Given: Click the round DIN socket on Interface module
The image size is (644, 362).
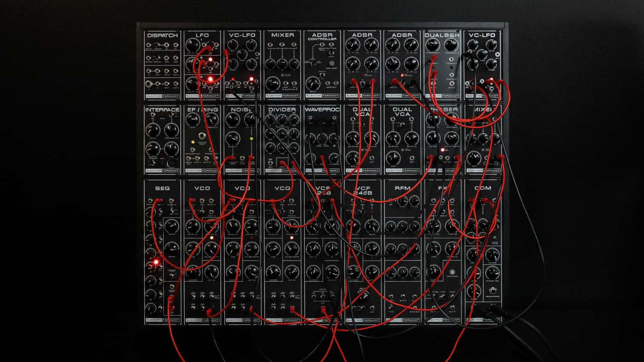Looking at the screenshot, I should click(x=171, y=163).
